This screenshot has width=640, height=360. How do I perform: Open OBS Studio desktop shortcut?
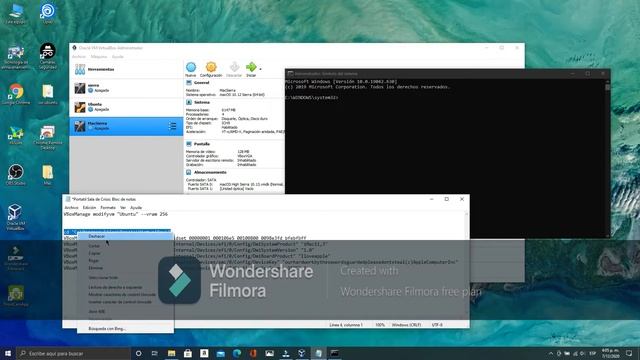pyautogui.click(x=16, y=175)
